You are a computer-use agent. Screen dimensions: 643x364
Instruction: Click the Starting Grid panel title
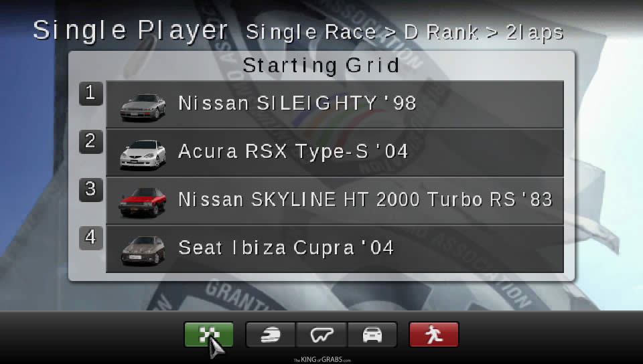click(321, 66)
